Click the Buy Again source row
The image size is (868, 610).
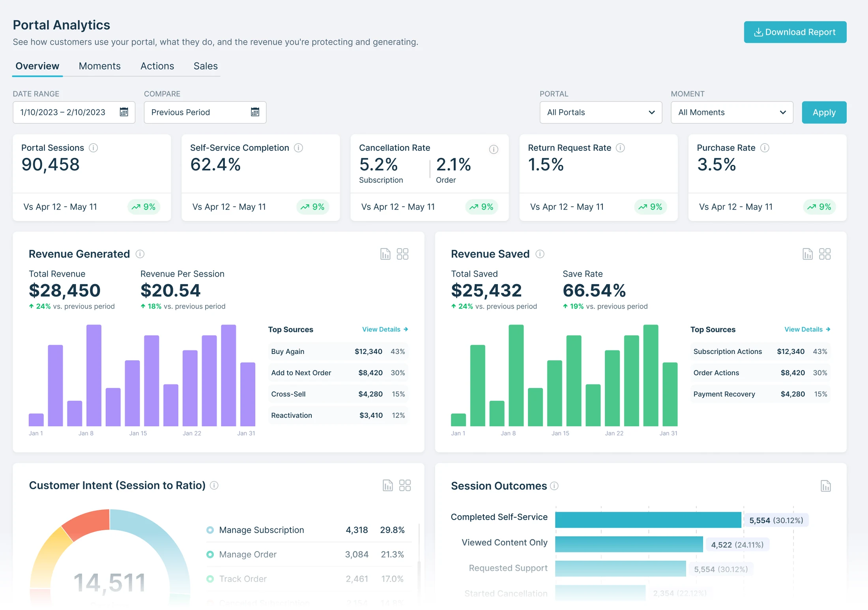(x=338, y=351)
